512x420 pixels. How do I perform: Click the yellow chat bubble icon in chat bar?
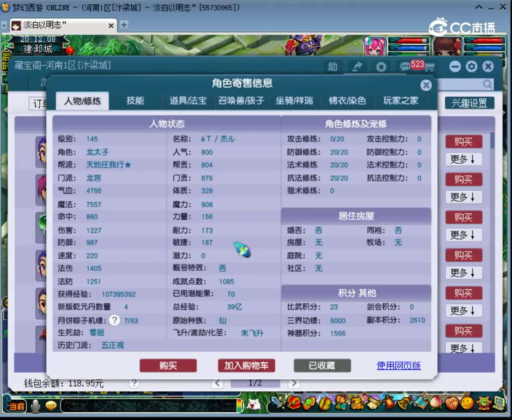pos(51,406)
